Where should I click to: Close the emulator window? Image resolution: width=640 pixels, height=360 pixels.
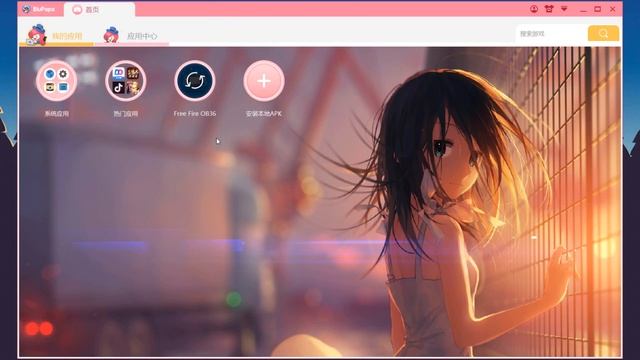tap(613, 9)
